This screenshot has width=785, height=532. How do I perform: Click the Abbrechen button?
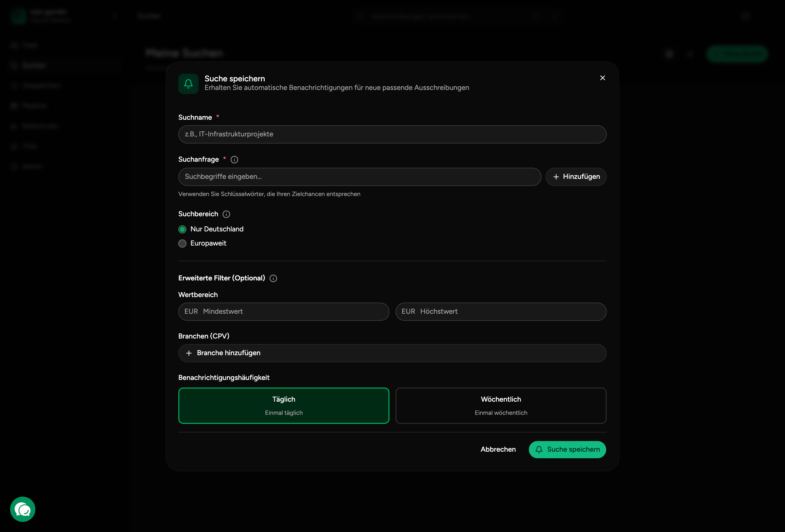tap(498, 449)
